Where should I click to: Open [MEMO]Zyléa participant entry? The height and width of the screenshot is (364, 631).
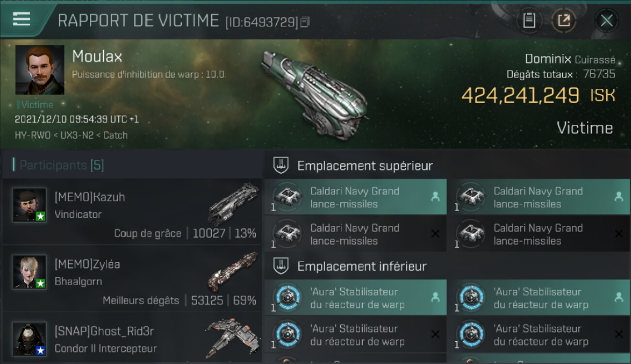pos(132,278)
